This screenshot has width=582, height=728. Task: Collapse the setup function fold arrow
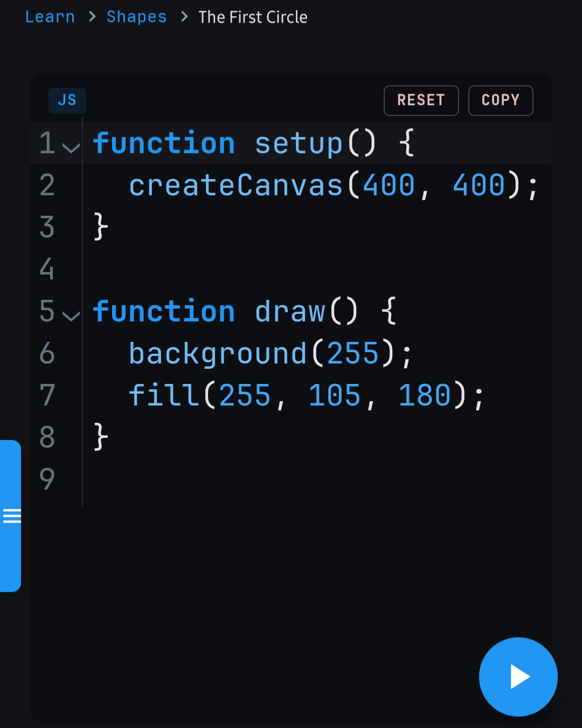pos(71,146)
